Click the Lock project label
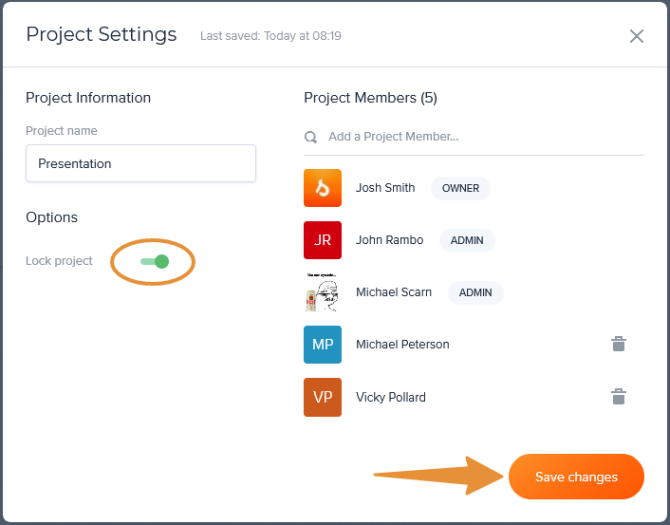 (x=59, y=261)
